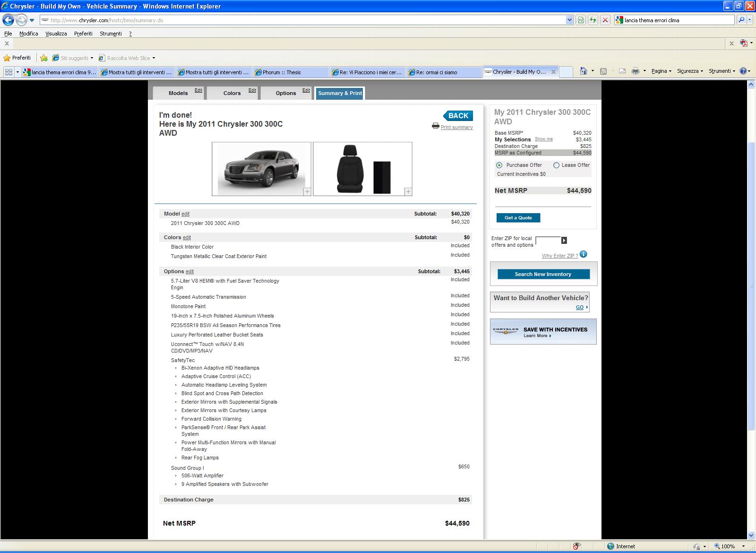Open Strumenti in the menu bar
Image resolution: width=756 pixels, height=553 pixels.
[x=111, y=34]
